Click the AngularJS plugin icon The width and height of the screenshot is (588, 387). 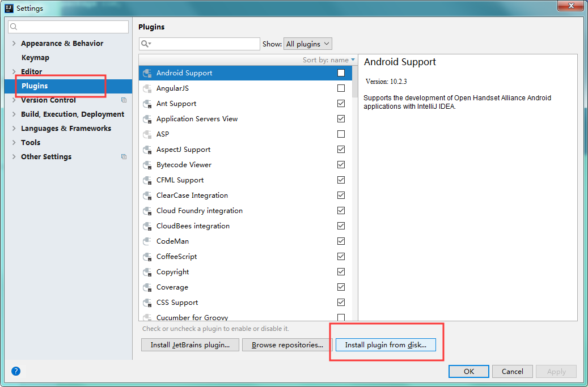pyautogui.click(x=147, y=88)
